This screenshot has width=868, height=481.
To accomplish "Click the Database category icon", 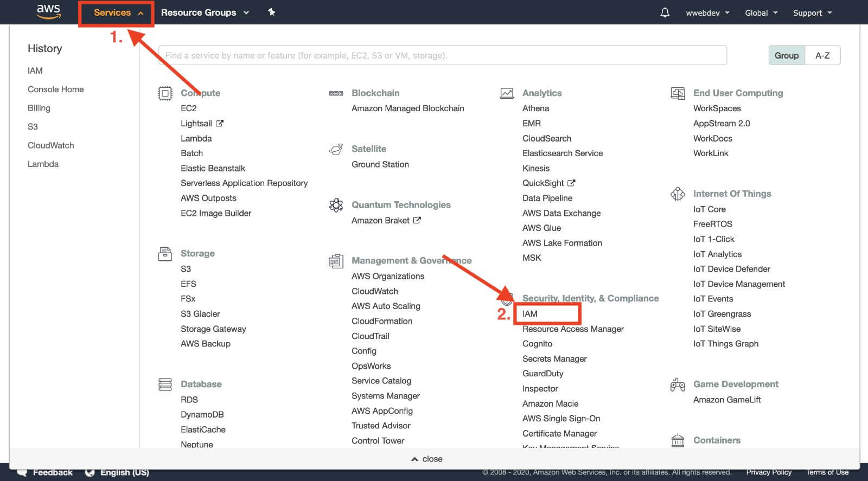I will (165, 384).
